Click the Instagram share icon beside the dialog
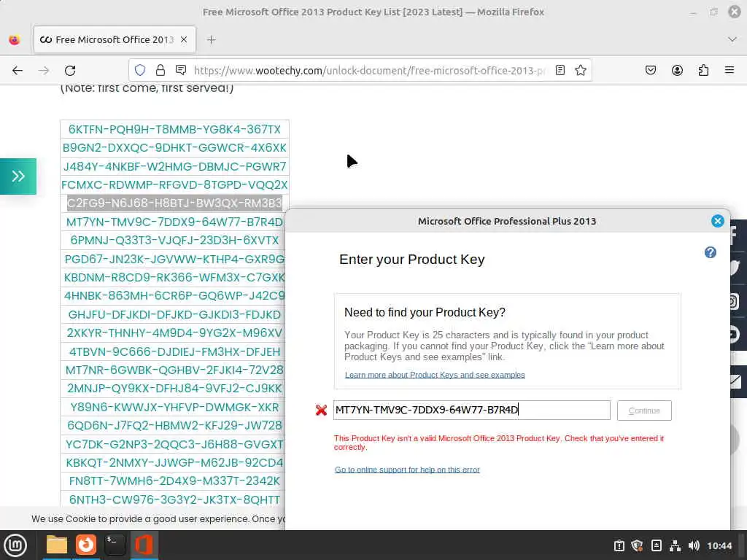Screen dimensions: 747x560 735,301
